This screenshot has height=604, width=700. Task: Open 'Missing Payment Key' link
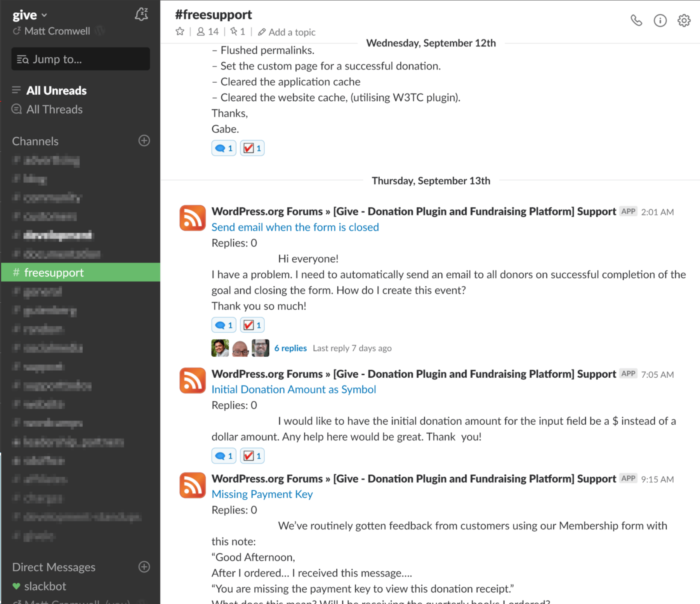click(262, 494)
